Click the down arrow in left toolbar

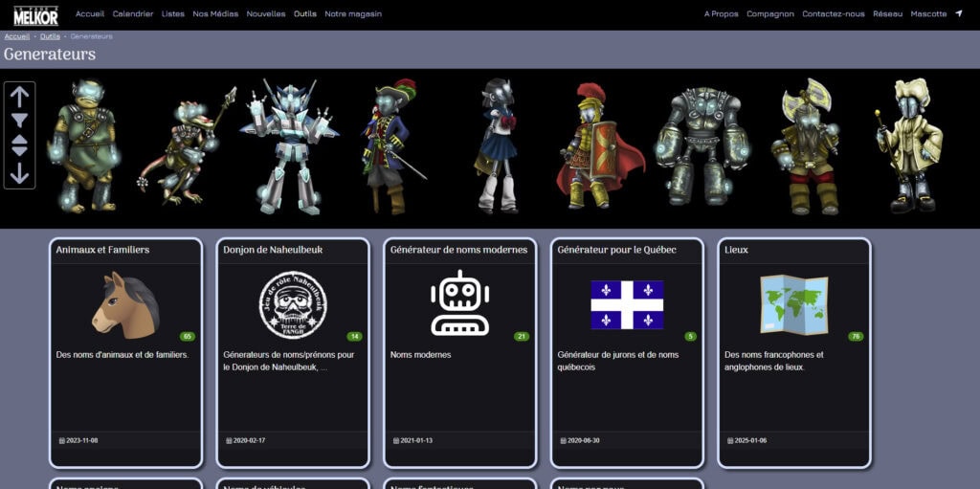click(19, 173)
